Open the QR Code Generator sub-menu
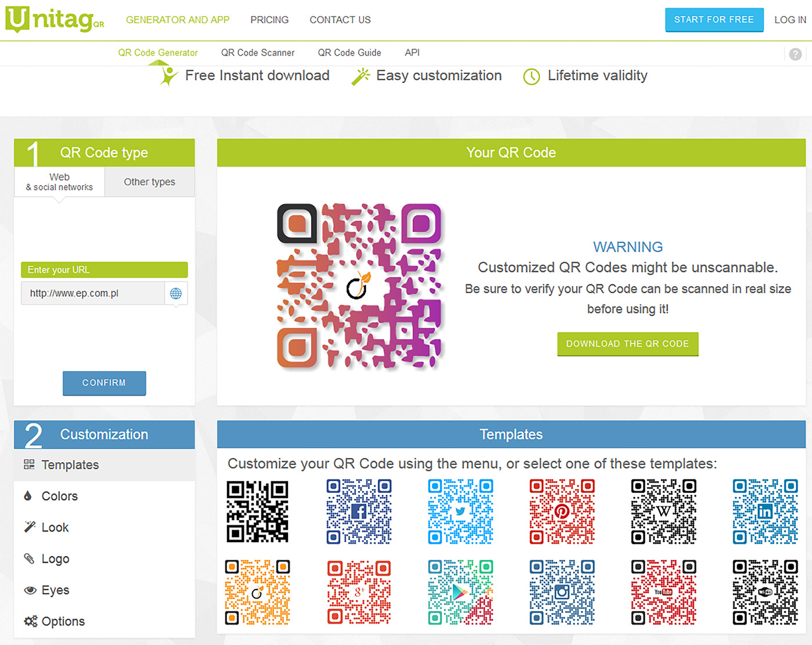Image resolution: width=812 pixels, height=645 pixels. tap(158, 53)
